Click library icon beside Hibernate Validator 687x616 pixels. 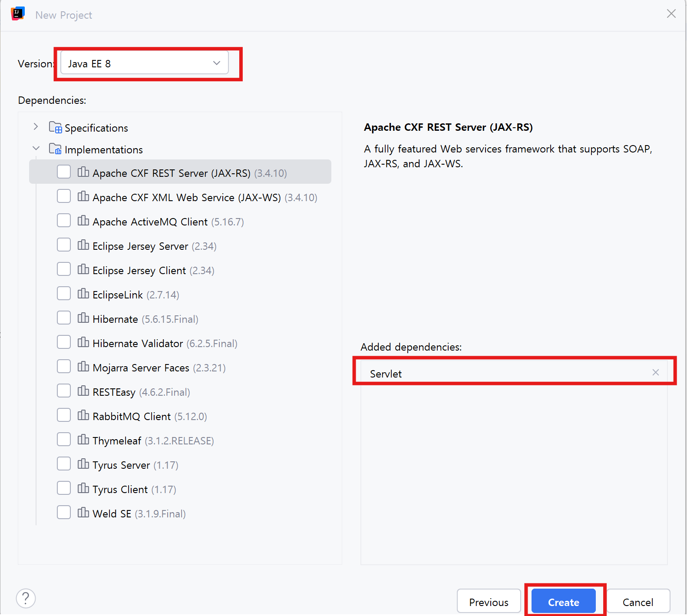click(83, 342)
